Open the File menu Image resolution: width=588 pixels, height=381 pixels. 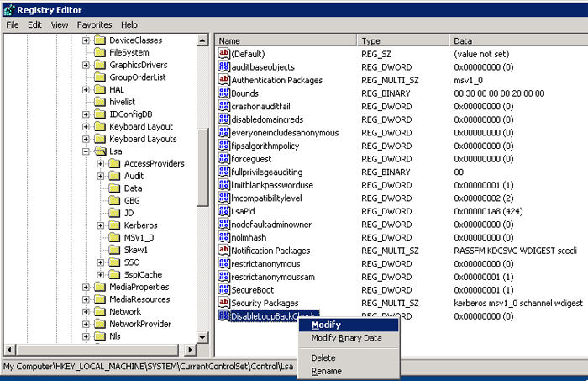point(13,24)
